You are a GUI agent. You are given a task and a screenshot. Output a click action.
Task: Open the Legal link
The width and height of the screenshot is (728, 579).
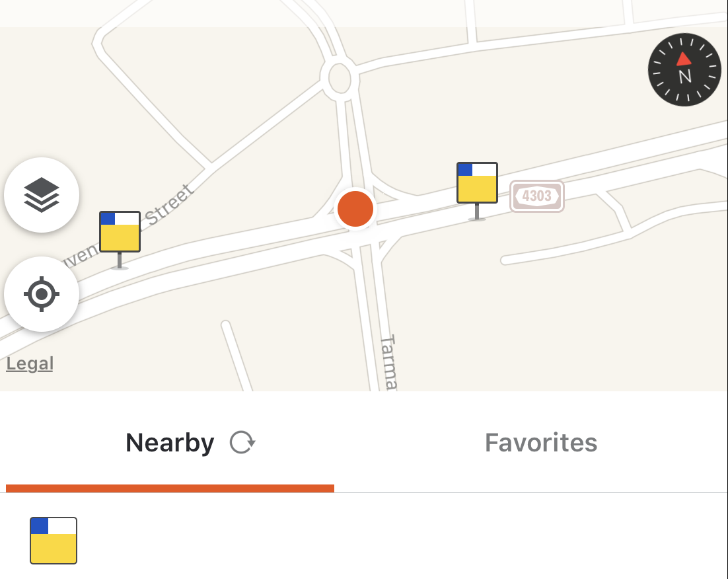(x=30, y=364)
